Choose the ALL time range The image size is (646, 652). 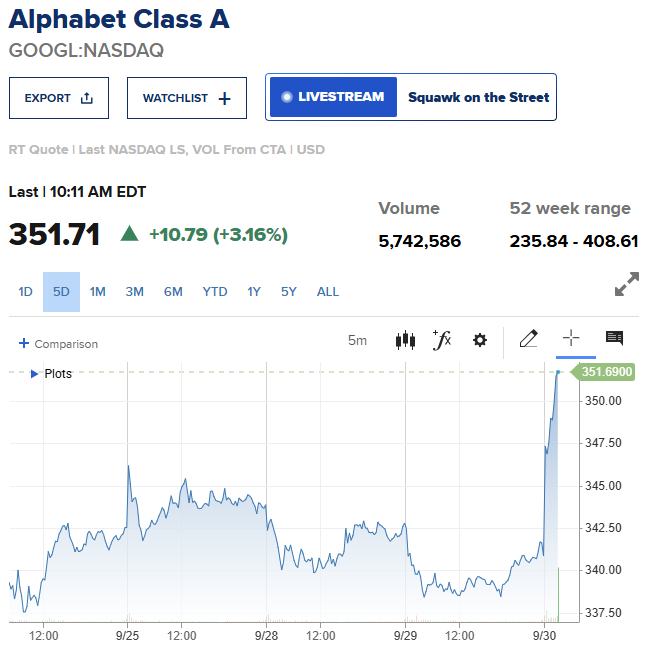(x=328, y=292)
